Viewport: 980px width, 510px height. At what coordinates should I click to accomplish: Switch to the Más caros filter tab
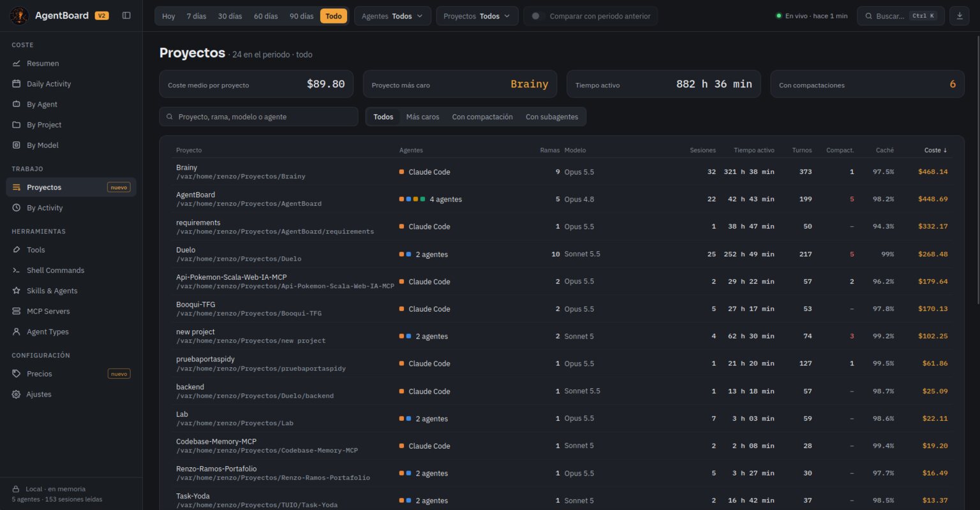tap(422, 117)
